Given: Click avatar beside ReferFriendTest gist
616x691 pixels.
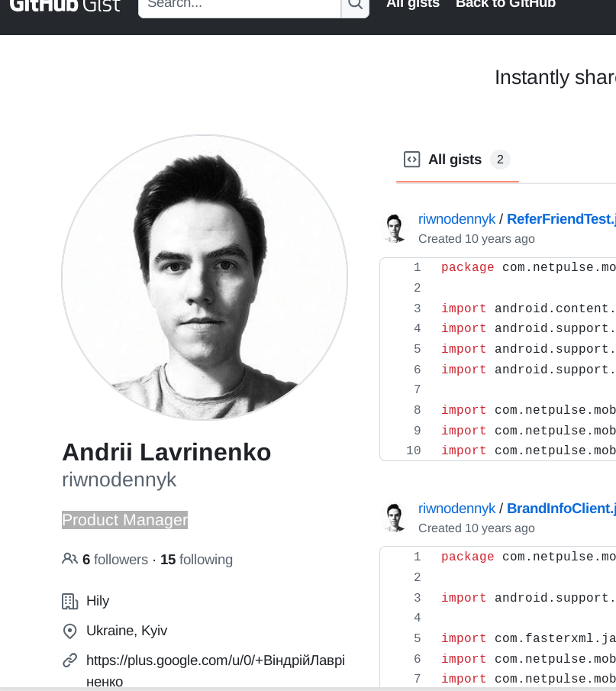Looking at the screenshot, I should click(x=395, y=228).
